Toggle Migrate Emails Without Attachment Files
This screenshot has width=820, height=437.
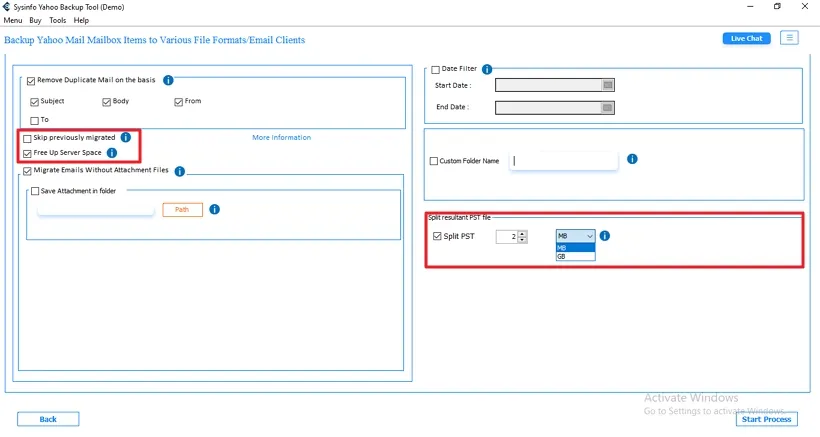click(27, 171)
